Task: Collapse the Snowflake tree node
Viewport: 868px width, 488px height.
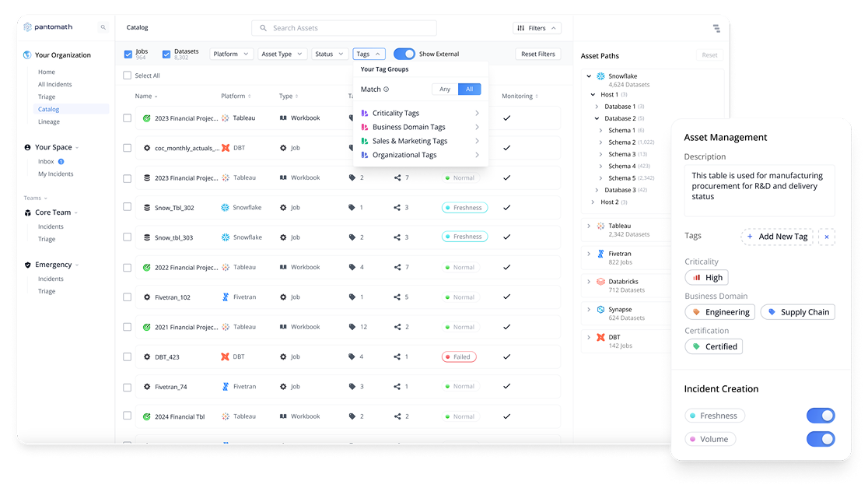Action: pyautogui.click(x=589, y=76)
